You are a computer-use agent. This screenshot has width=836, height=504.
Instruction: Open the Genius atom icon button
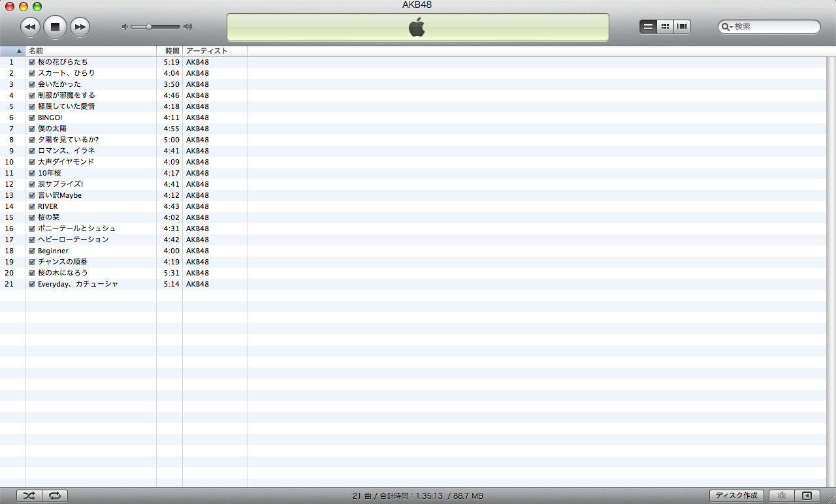coord(781,496)
